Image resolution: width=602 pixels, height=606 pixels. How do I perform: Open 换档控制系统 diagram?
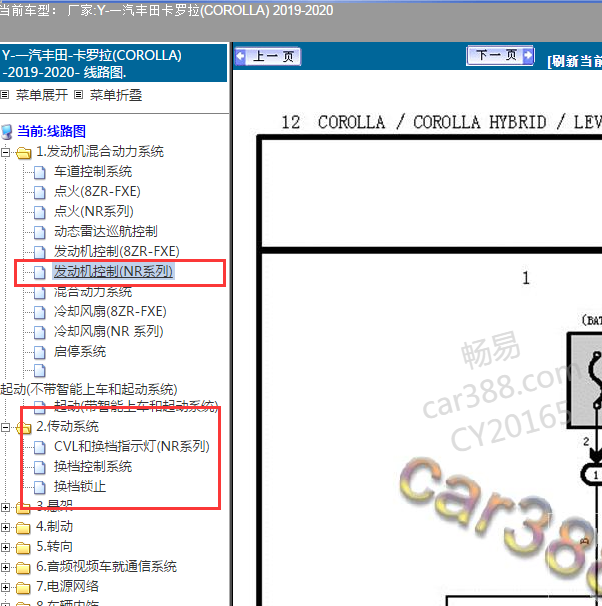(93, 466)
